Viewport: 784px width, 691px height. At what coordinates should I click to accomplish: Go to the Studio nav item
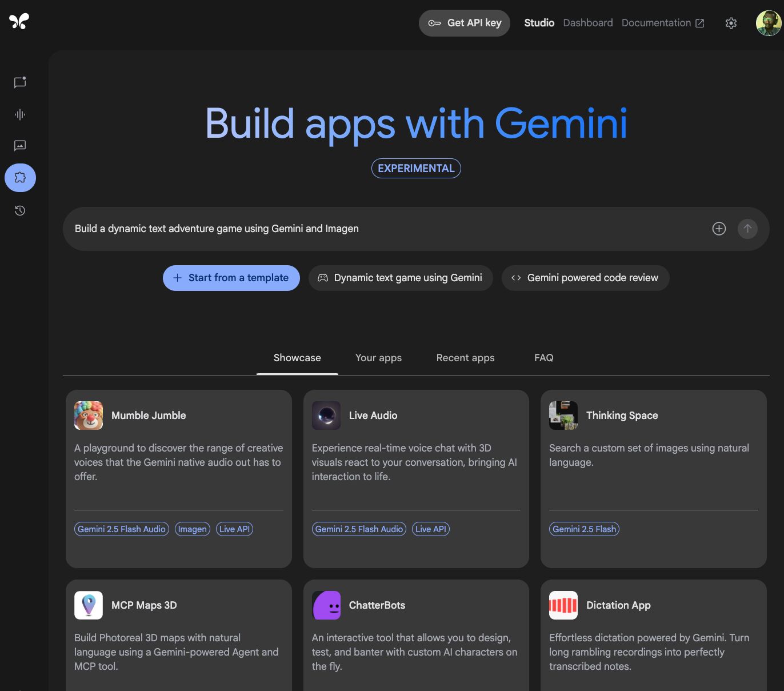(x=539, y=23)
